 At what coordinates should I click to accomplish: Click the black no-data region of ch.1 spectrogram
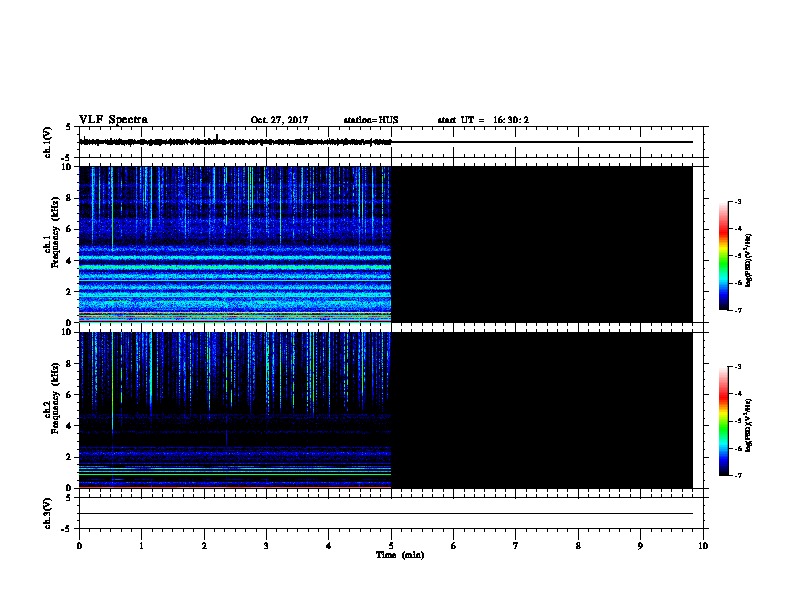click(x=542, y=244)
